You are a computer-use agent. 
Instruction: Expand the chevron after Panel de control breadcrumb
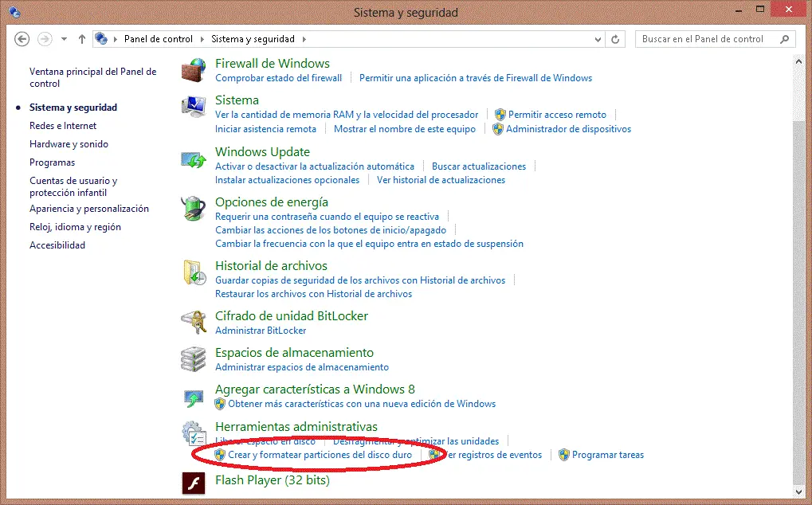[x=202, y=39]
